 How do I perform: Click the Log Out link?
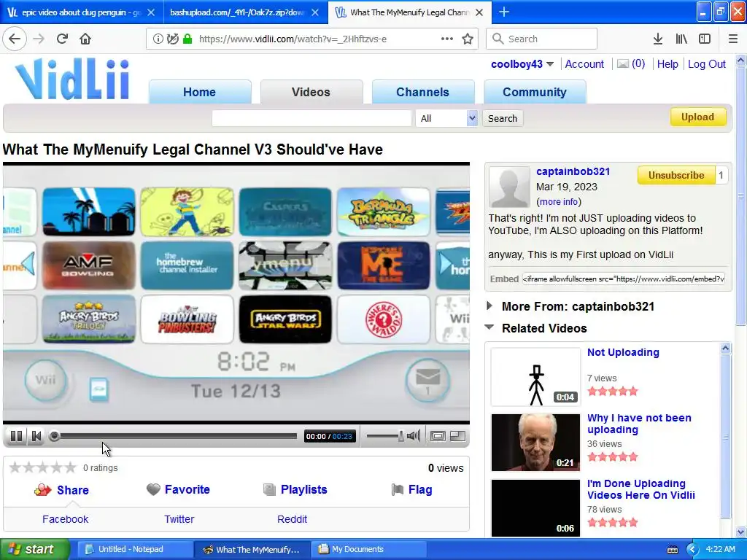(706, 64)
